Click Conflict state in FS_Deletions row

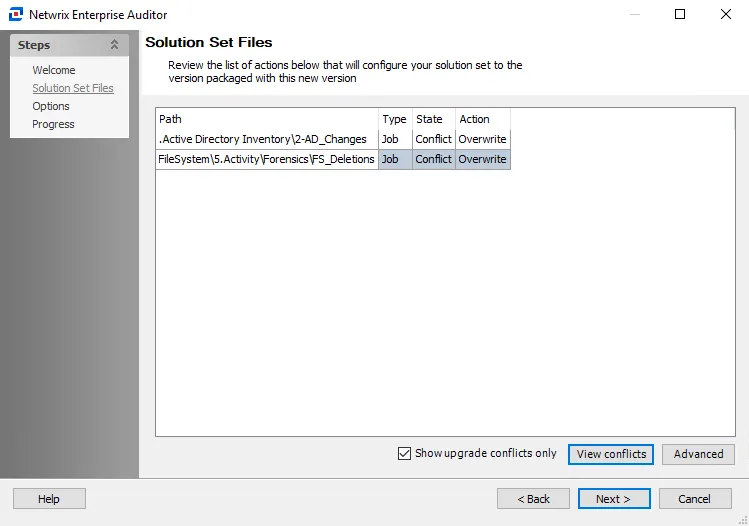pos(434,159)
